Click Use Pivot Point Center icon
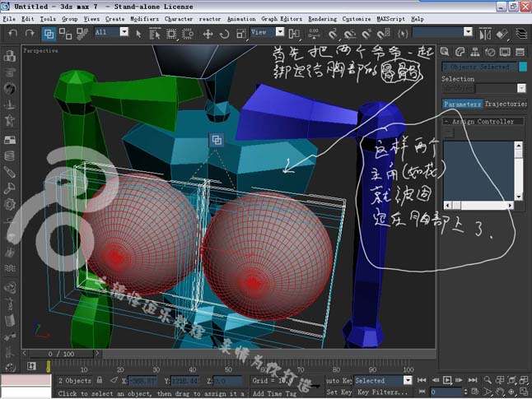Viewport: 532px width, 399px height. pyautogui.click(x=294, y=34)
